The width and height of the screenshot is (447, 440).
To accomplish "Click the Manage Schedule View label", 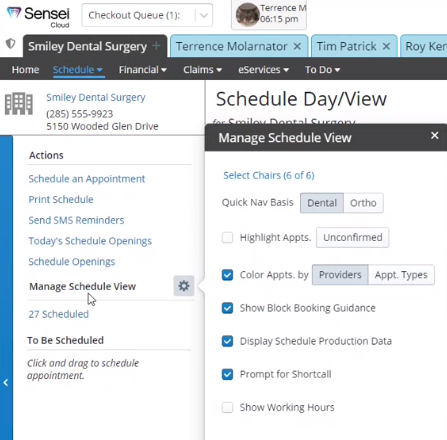I will pos(83,286).
